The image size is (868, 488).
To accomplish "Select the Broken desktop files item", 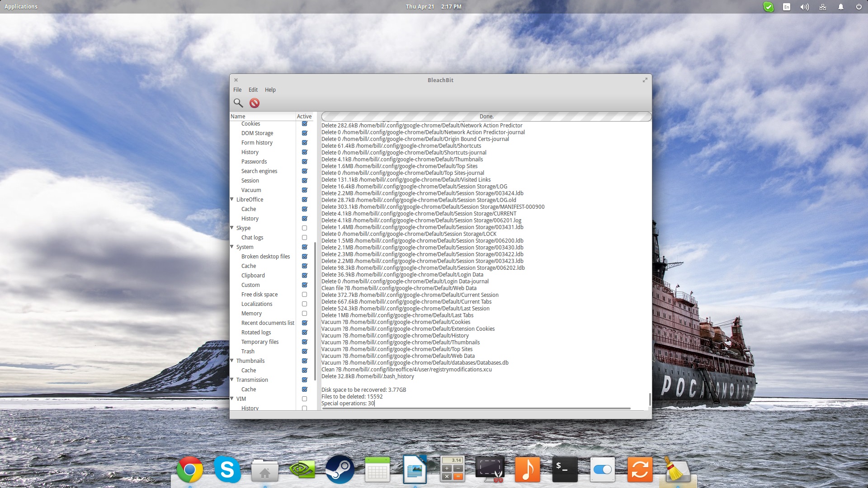I will coord(266,257).
